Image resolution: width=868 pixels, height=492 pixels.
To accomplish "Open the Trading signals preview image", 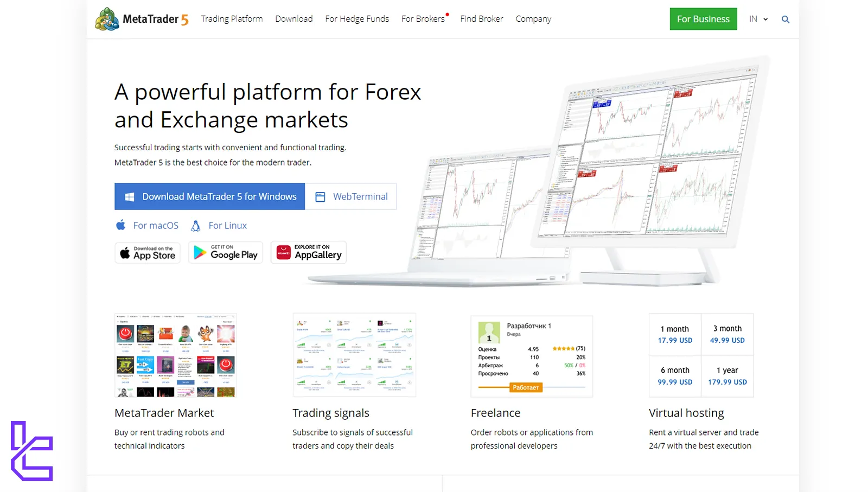I will (354, 355).
